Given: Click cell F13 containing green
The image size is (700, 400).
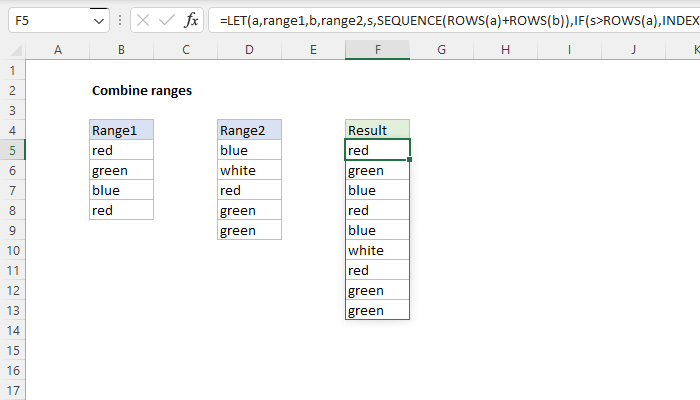Looking at the screenshot, I should pos(378,310).
